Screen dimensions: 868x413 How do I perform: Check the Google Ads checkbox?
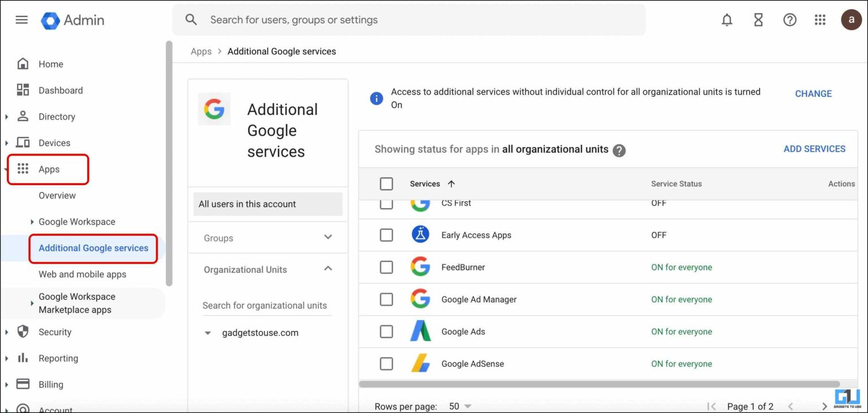click(x=386, y=332)
